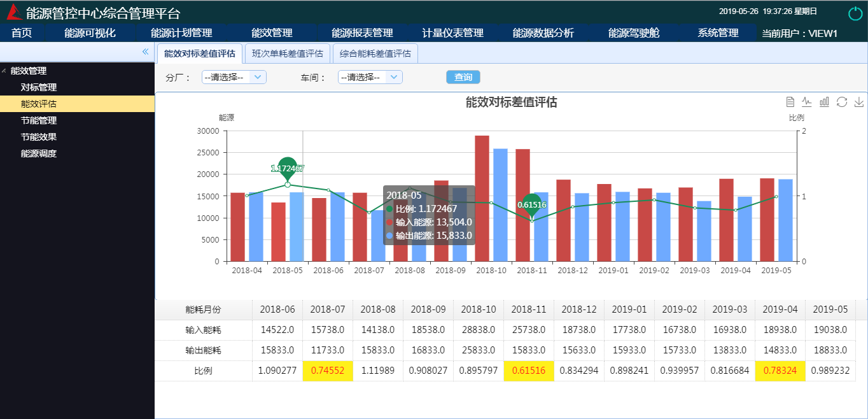
Task: Click the 2018-12 x-axis label
Action: [x=574, y=270]
